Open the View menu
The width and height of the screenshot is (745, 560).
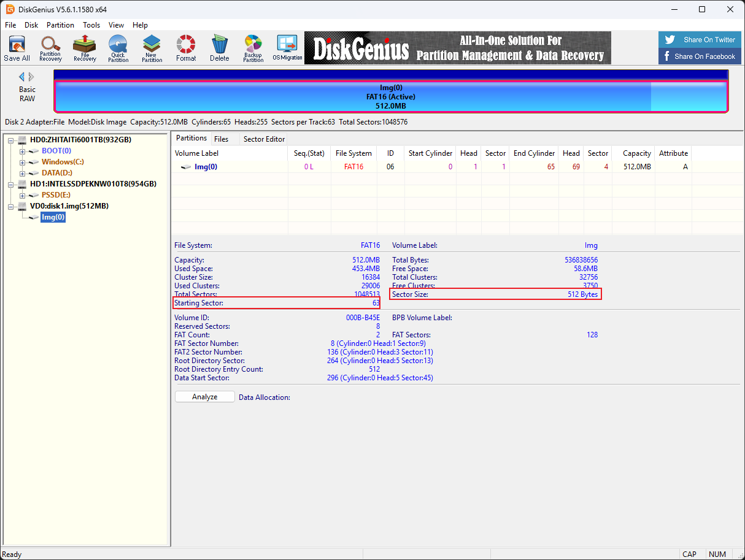[116, 25]
